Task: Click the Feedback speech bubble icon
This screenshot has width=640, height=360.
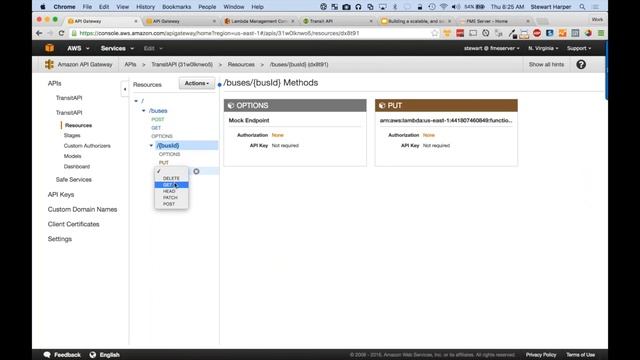Action: point(47,355)
